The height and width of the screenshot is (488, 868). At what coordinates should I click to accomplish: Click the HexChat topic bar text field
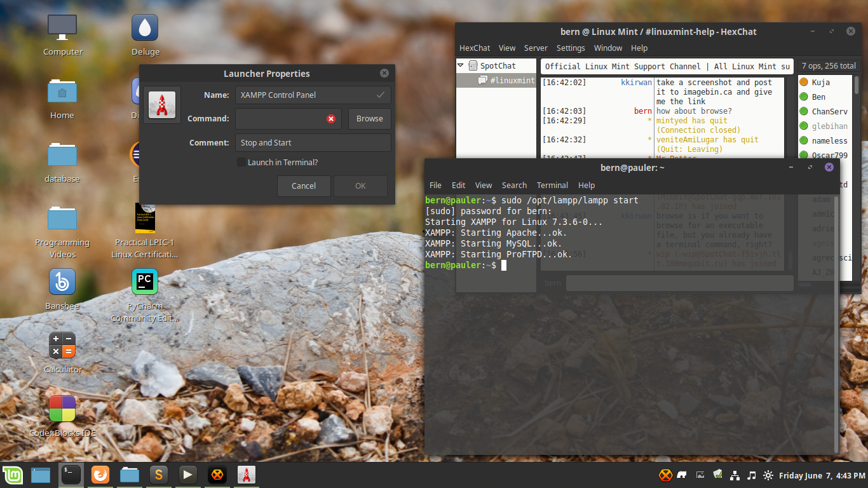(x=667, y=66)
